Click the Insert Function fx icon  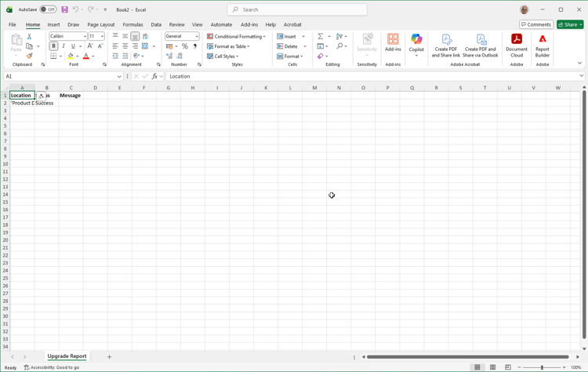click(x=154, y=76)
